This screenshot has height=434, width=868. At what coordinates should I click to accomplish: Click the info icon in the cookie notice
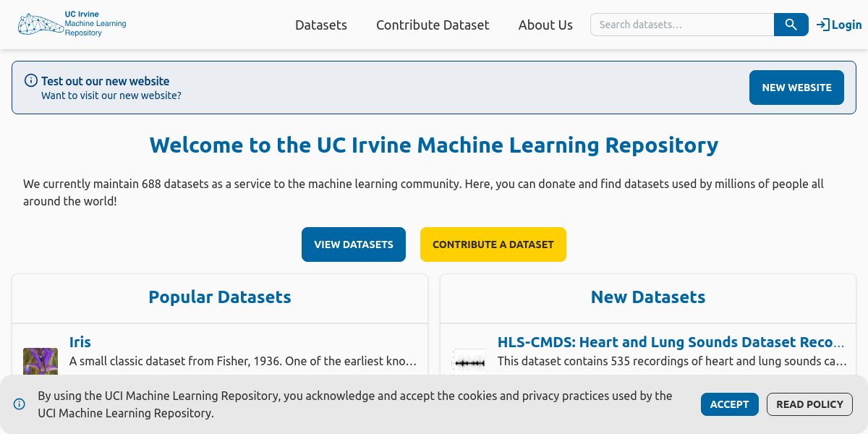20,404
